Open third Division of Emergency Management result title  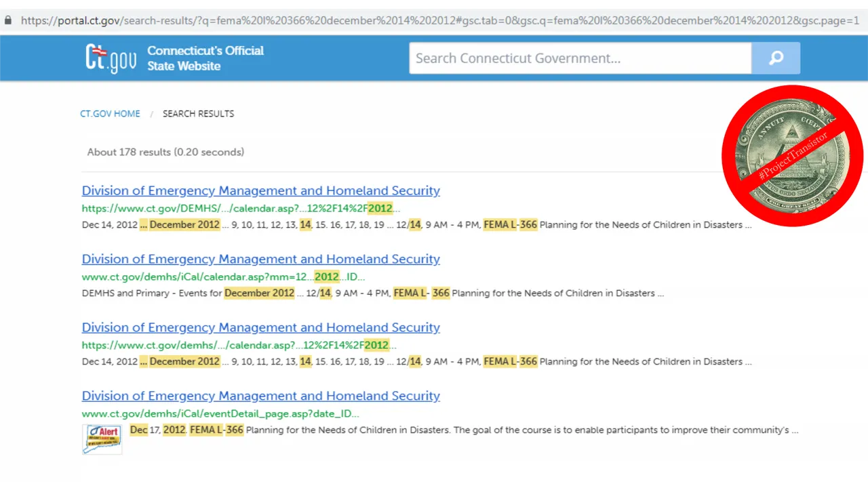pyautogui.click(x=261, y=327)
